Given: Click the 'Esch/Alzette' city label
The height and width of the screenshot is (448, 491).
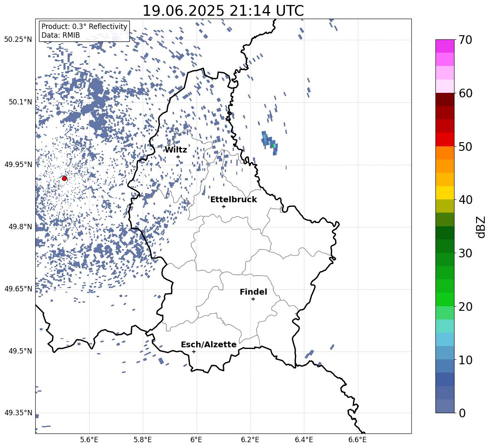Looking at the screenshot, I should [x=209, y=344].
